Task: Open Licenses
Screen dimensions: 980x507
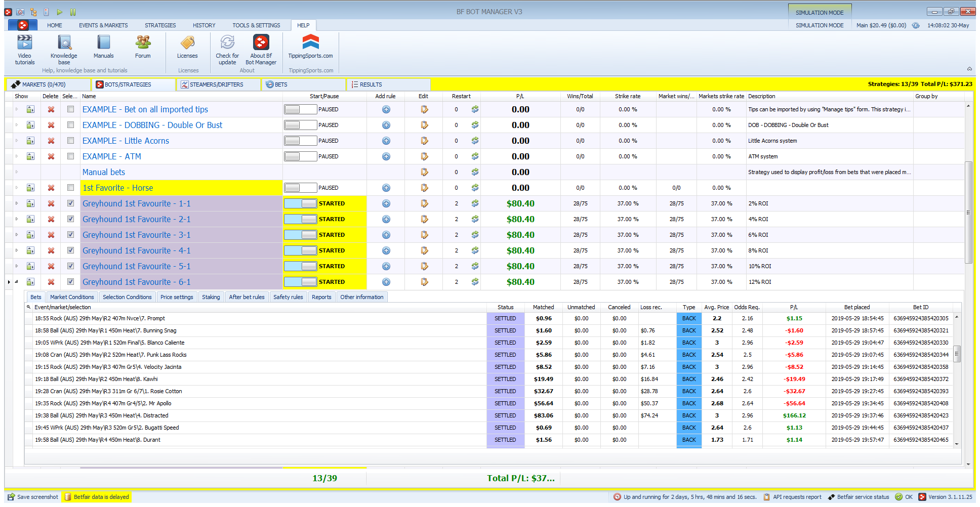Action: (187, 47)
